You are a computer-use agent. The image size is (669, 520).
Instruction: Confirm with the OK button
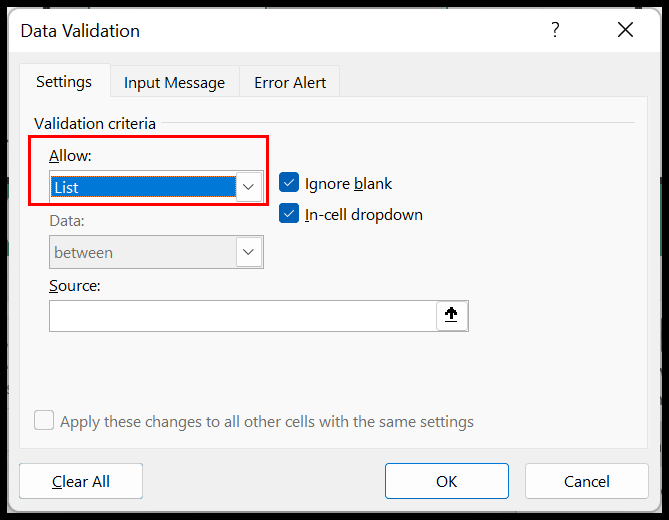point(446,481)
